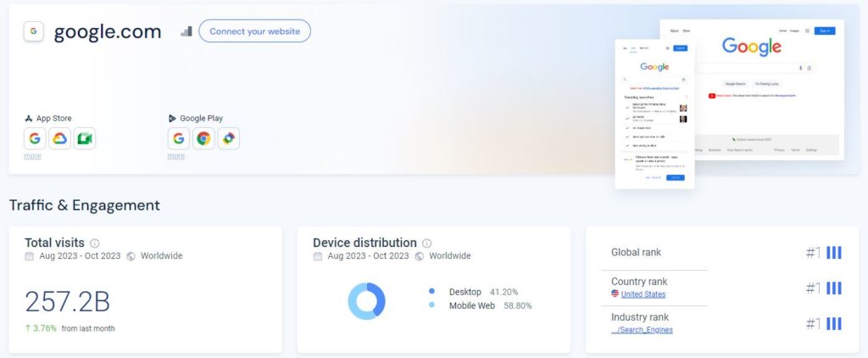Click the Industry rank label
Viewport: 868px width, 358px height.
(x=640, y=317)
